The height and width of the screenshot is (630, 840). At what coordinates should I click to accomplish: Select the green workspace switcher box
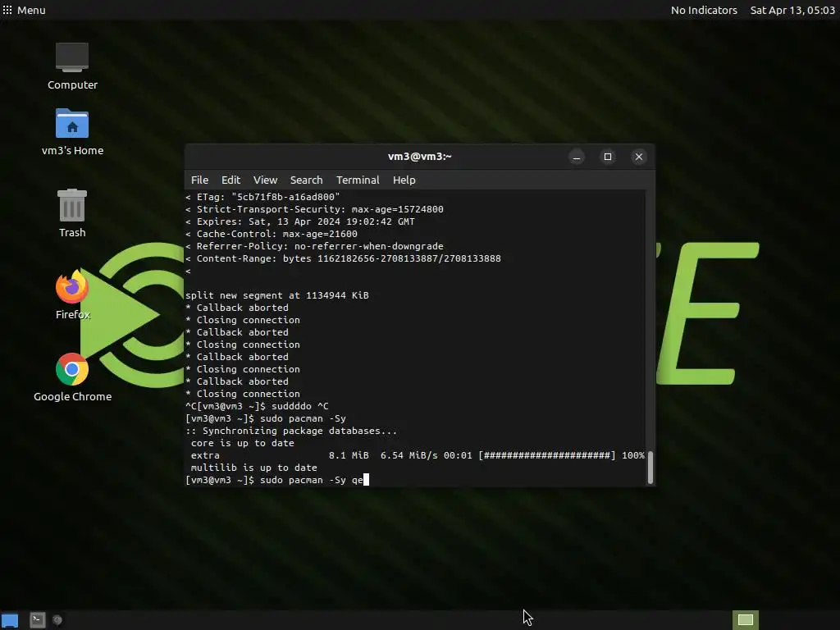click(x=746, y=620)
